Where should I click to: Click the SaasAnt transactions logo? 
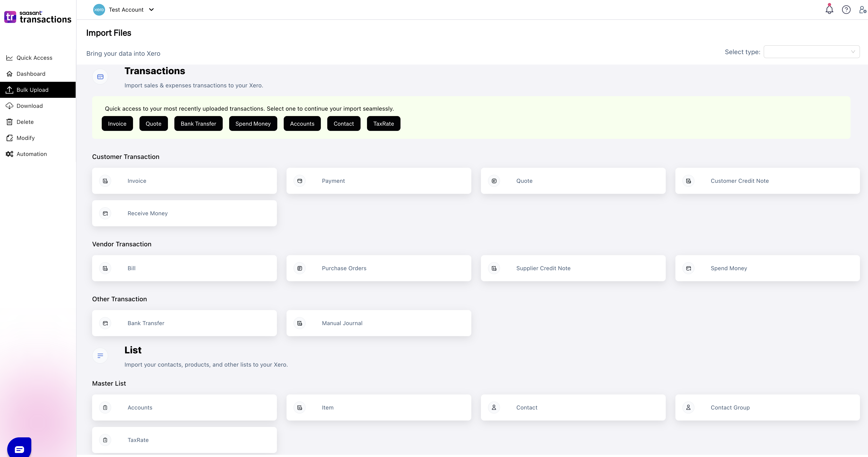point(38,17)
